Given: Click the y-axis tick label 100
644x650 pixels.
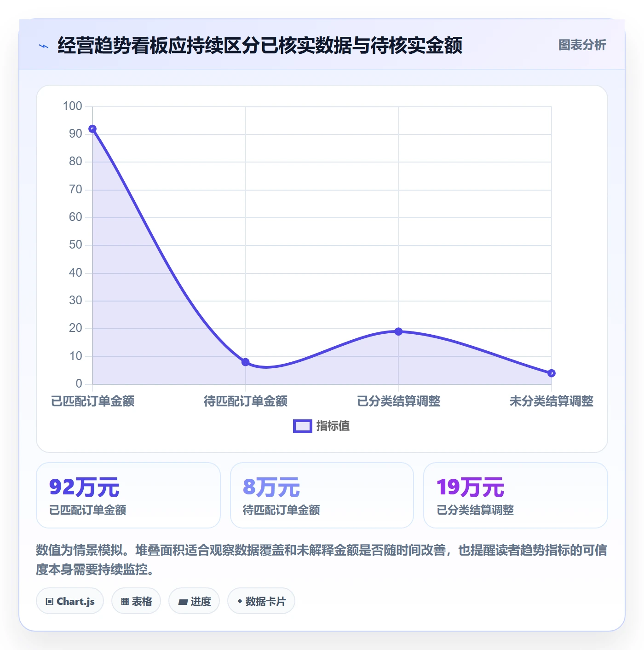Looking at the screenshot, I should [72, 106].
